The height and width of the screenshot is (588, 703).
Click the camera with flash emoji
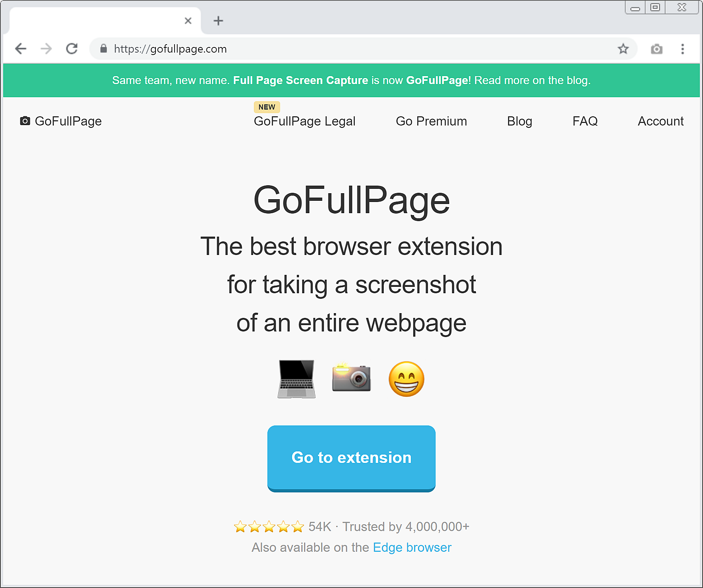pyautogui.click(x=351, y=377)
